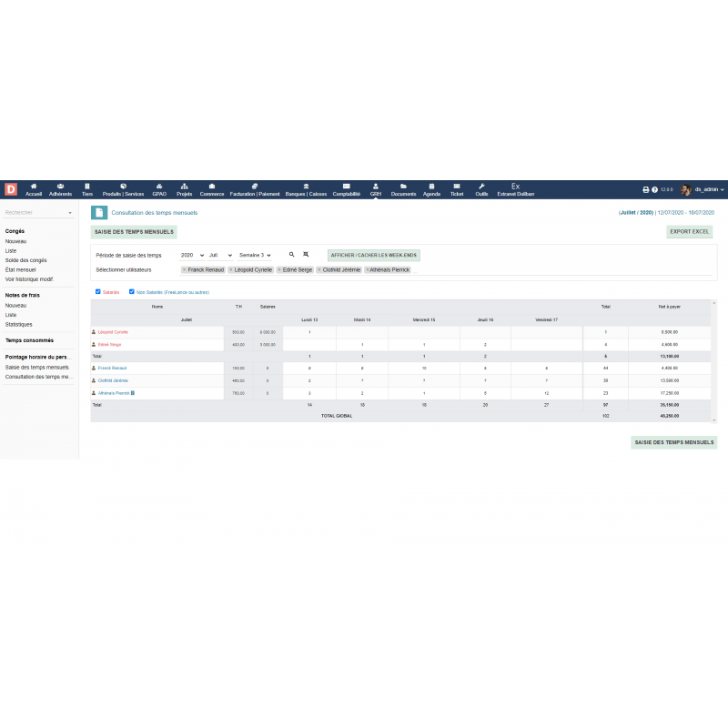Open the Semaine 3 week dropdown

pyautogui.click(x=255, y=256)
